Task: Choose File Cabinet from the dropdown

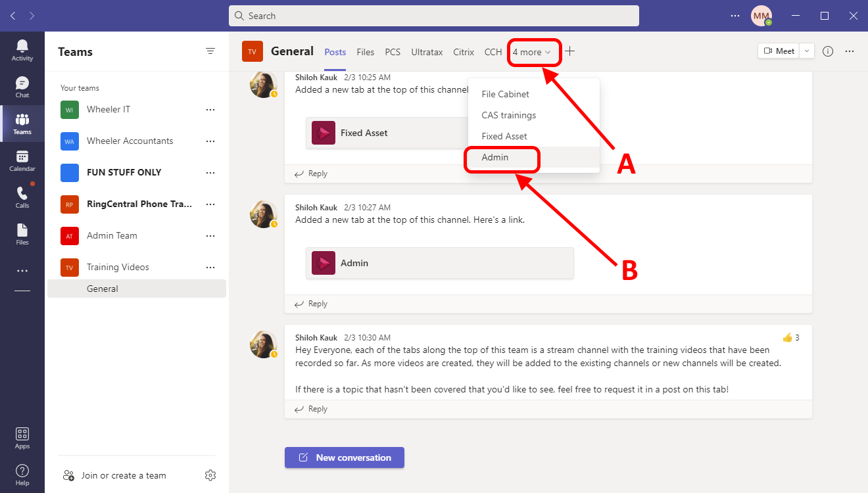Action: coord(534,94)
